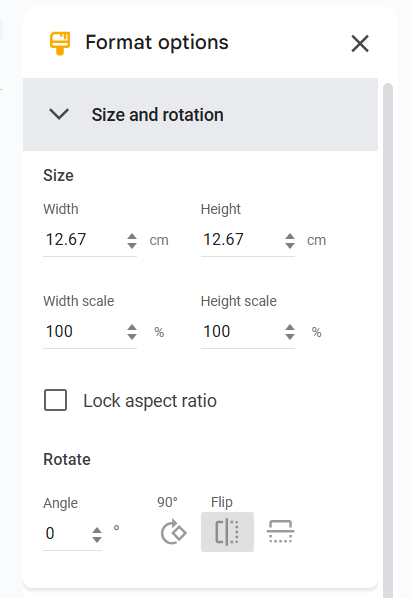Decrease Height scale percentage using down arrow
The height and width of the screenshot is (598, 412).
pyautogui.click(x=290, y=336)
